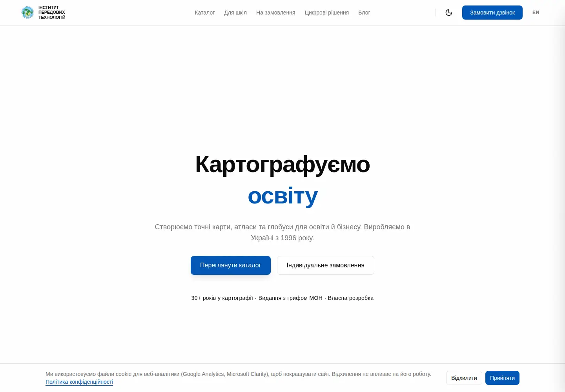Click the Картографуємо heading text
Image resolution: width=565 pixels, height=392 pixels.
point(282,164)
